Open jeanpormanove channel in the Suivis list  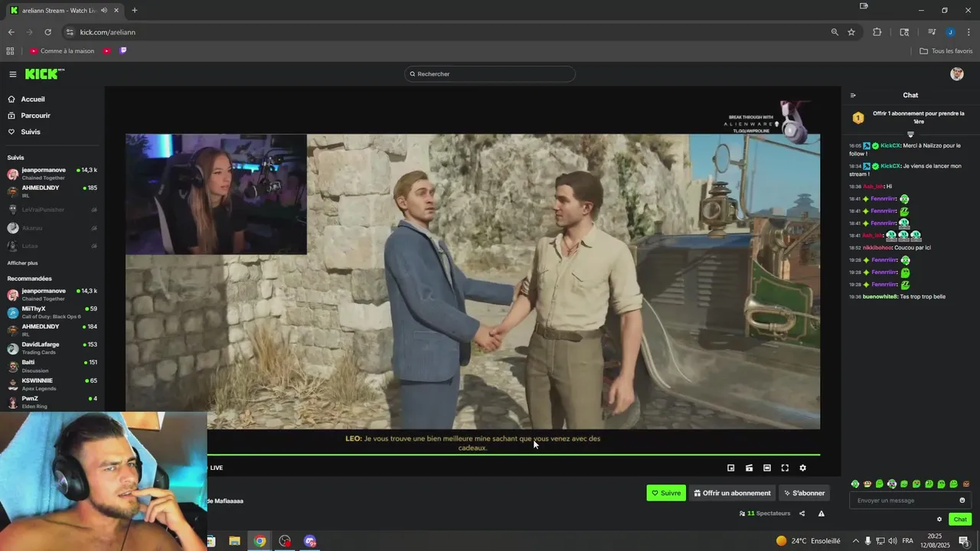(52, 174)
